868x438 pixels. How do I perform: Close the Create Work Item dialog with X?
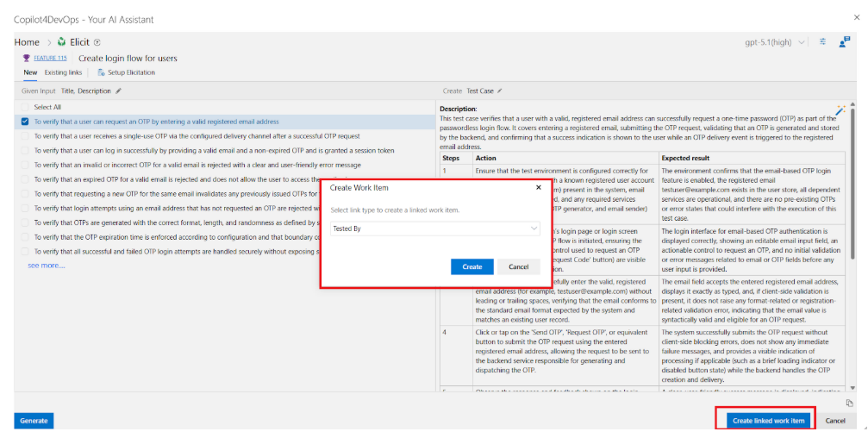(x=538, y=188)
